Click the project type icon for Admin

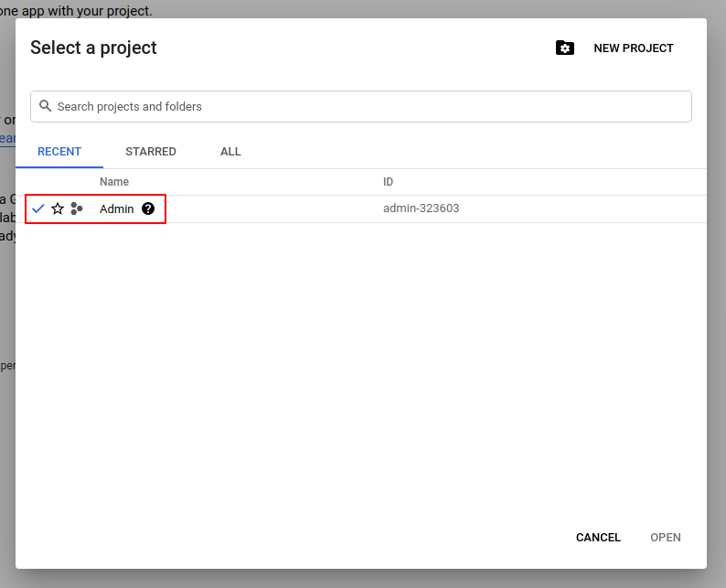click(77, 208)
